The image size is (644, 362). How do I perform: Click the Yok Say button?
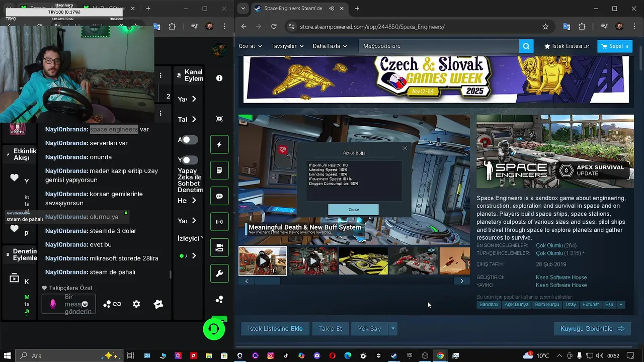point(369,329)
